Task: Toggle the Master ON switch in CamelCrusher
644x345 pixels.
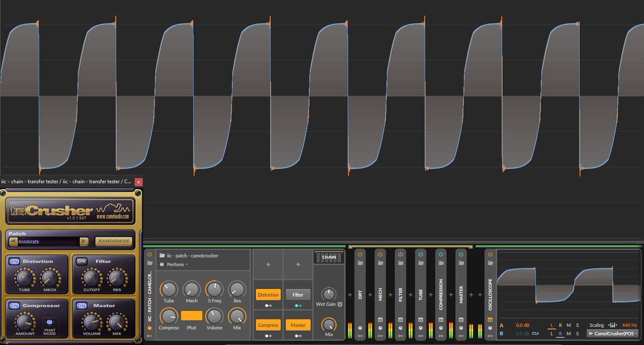Action: coord(82,306)
